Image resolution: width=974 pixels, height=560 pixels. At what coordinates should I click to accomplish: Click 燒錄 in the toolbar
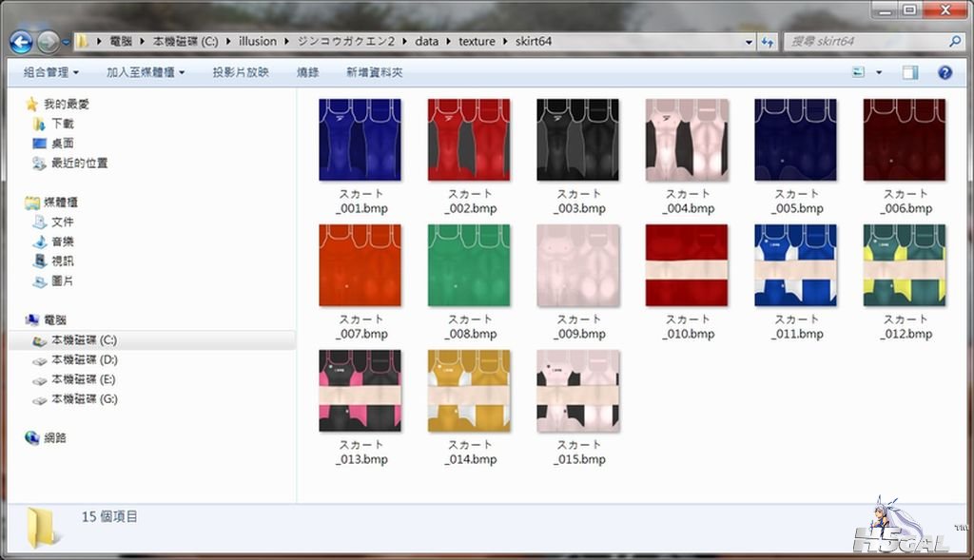[307, 72]
